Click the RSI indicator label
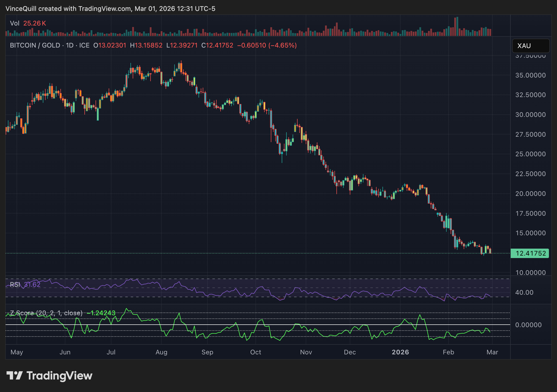Screen dimensions: 557x392 coord(15,285)
